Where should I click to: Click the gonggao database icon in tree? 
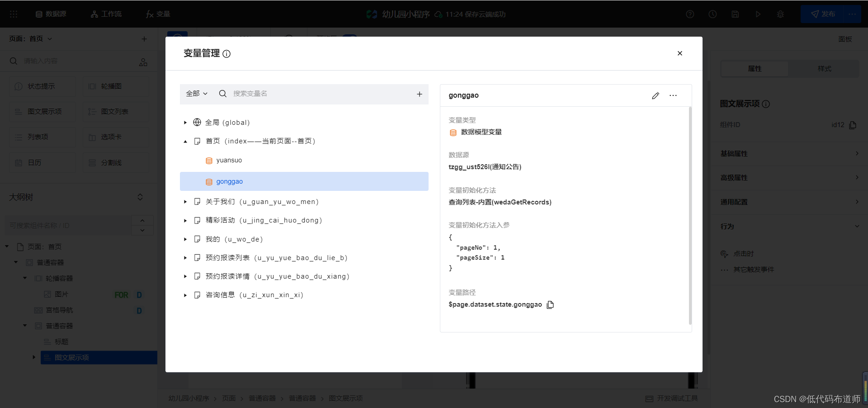(x=209, y=182)
